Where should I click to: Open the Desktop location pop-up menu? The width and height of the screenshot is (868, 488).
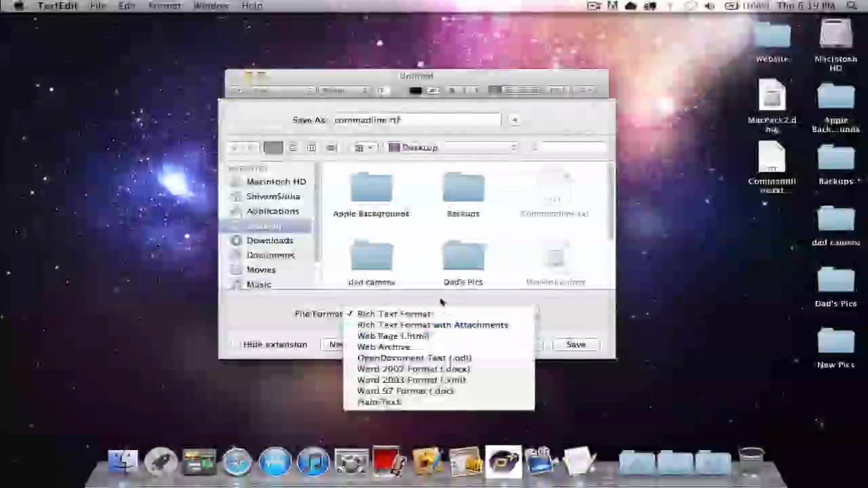tap(453, 148)
